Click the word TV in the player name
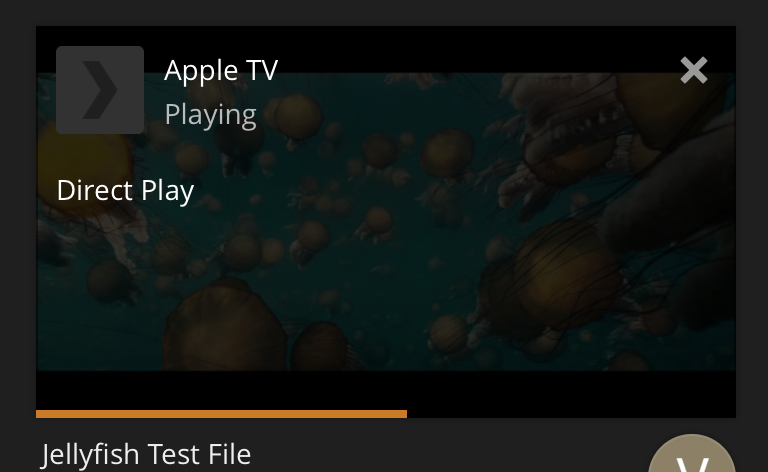Viewport: 768px width, 472px height. tap(262, 70)
